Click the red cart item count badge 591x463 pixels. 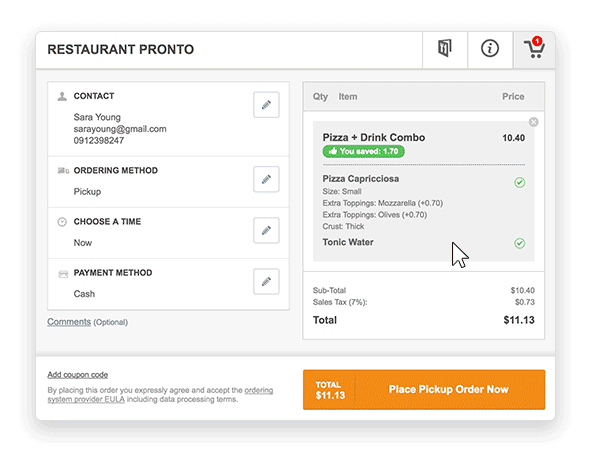point(537,41)
